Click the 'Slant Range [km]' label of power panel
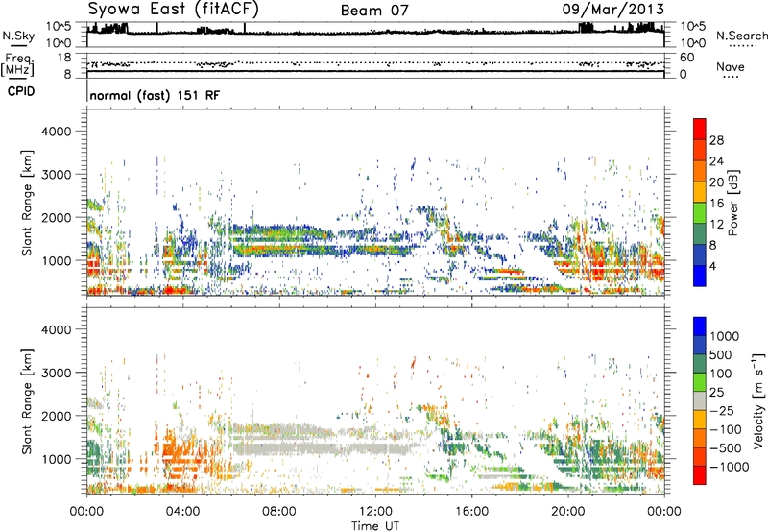Image resolution: width=768 pixels, height=532 pixels. click(x=27, y=203)
